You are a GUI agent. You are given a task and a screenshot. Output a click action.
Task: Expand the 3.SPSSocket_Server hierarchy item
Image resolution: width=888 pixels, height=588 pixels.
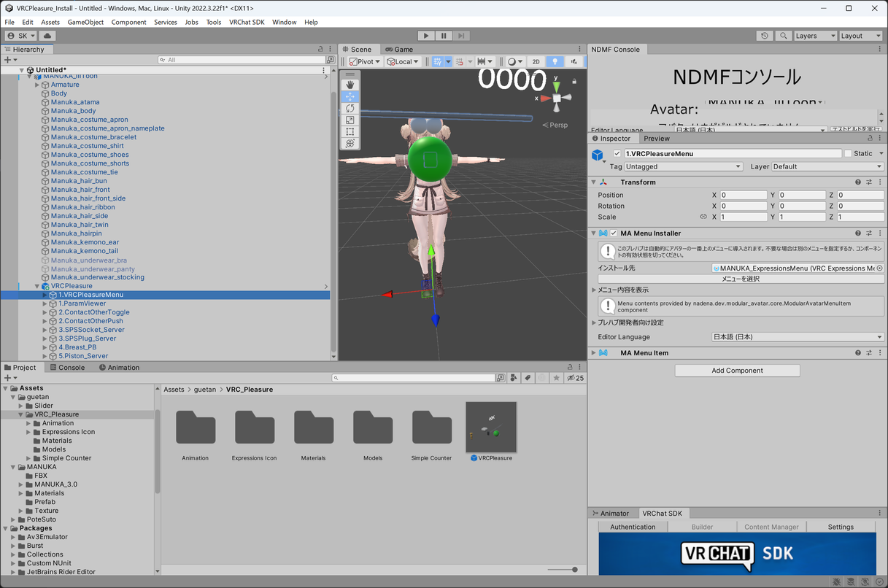pos(45,330)
